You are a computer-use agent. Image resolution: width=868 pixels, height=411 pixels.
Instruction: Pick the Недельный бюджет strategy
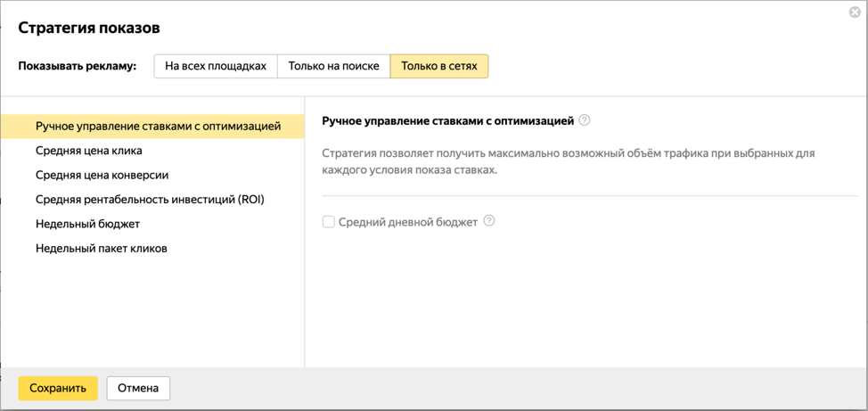[x=87, y=224]
